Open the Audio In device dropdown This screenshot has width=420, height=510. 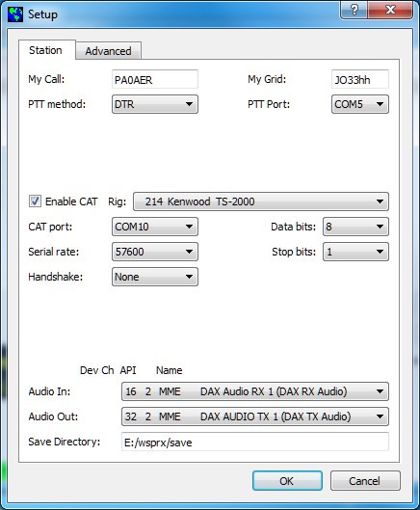(255, 391)
